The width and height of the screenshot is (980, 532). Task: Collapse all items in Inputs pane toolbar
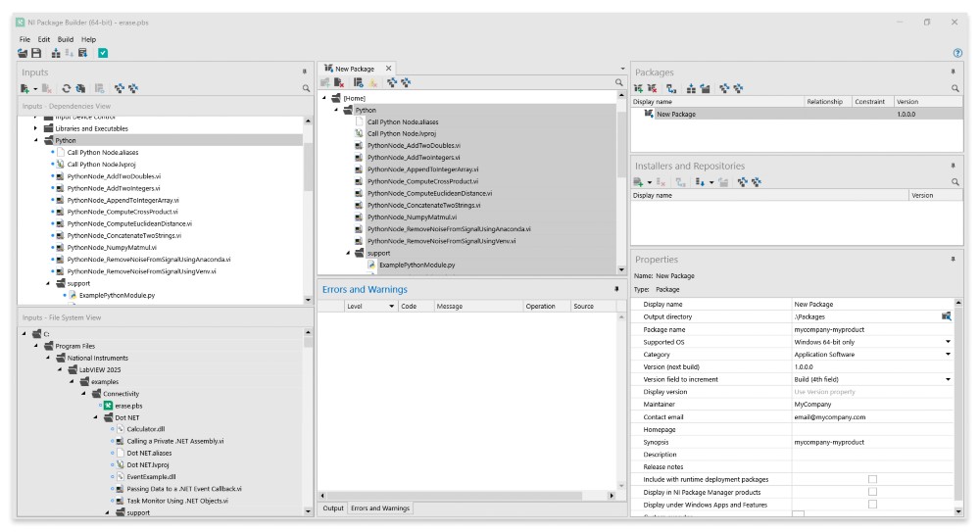(x=133, y=89)
